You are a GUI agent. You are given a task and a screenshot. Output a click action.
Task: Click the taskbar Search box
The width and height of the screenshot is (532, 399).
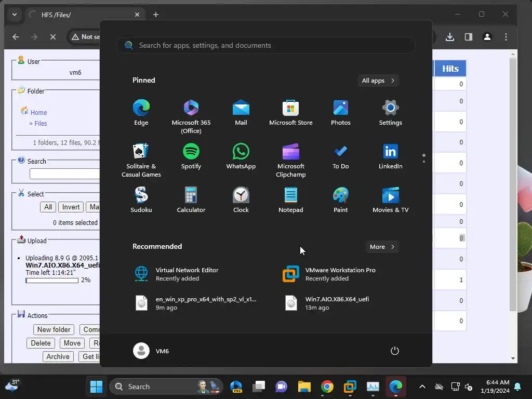coord(166,387)
